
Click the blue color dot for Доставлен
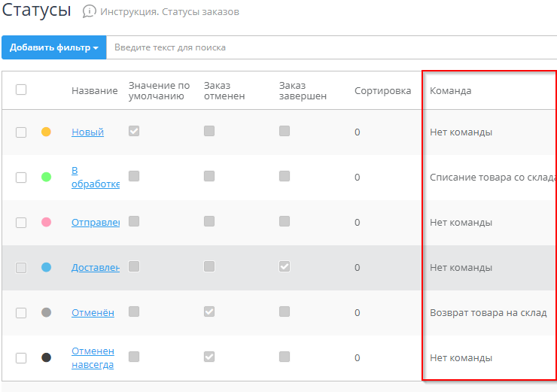[46, 268]
